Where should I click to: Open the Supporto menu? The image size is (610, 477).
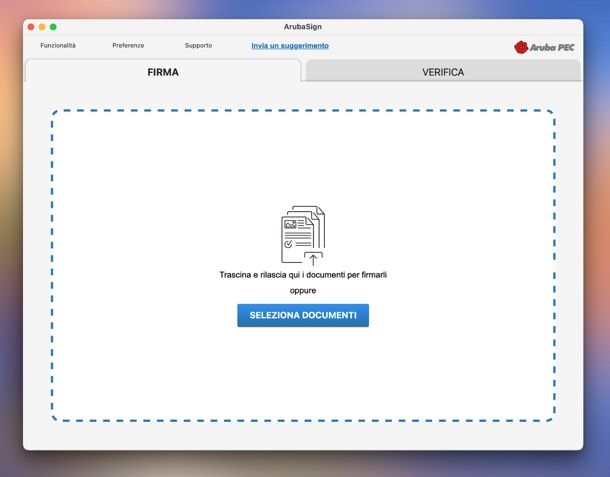pos(198,46)
